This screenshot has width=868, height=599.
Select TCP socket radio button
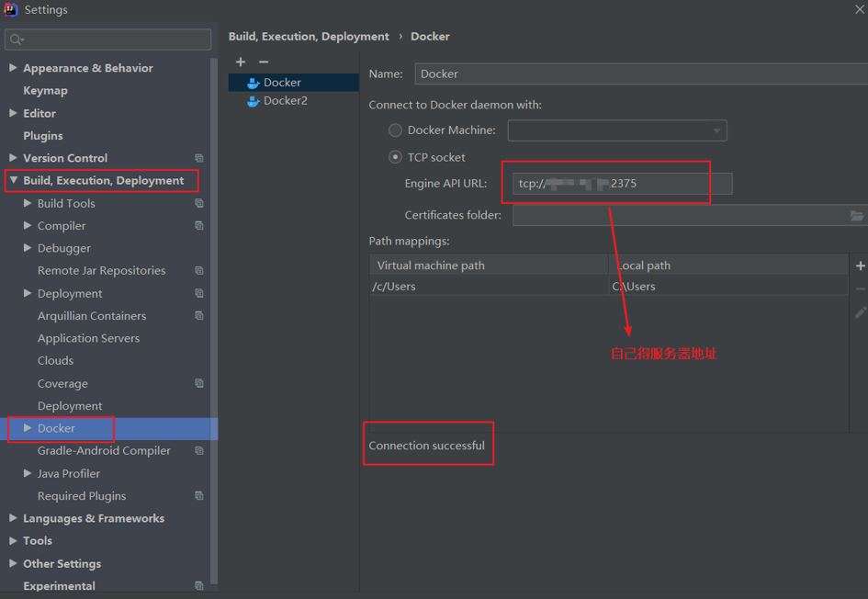click(x=395, y=157)
